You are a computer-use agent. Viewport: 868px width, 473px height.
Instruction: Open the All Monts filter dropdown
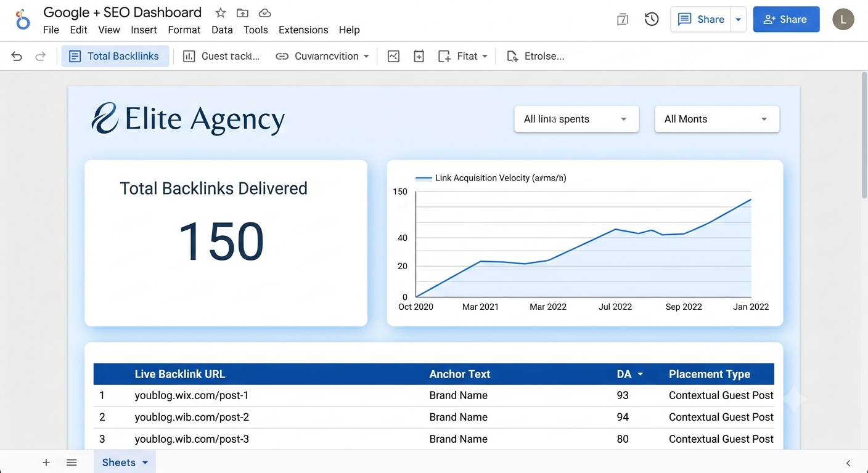coord(717,119)
